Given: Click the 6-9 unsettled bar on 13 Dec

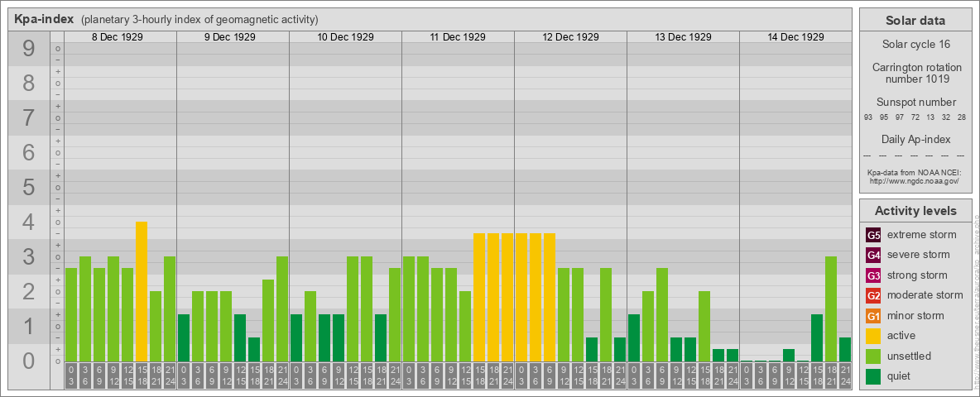Looking at the screenshot, I should pos(662,314).
